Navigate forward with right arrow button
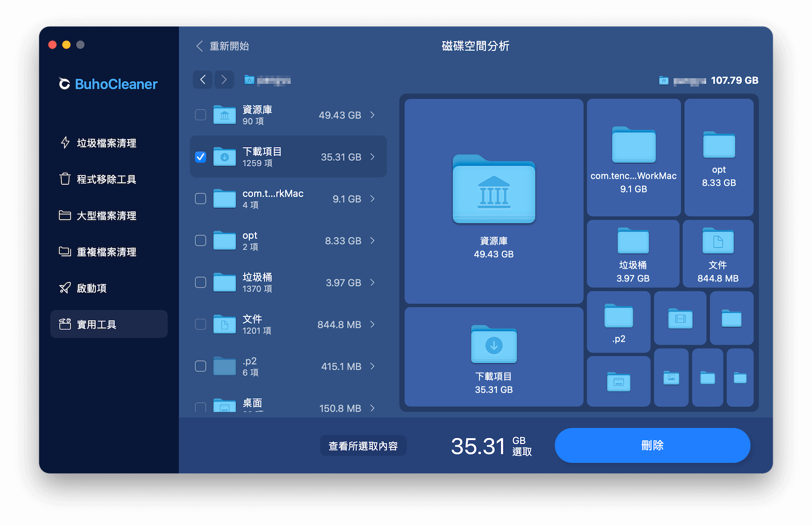812x525 pixels. [x=224, y=80]
